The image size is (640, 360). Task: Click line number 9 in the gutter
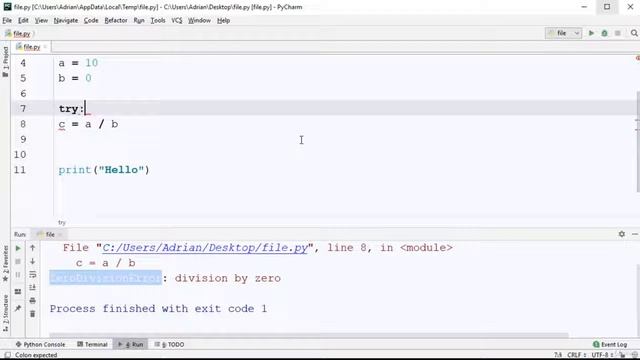23,140
